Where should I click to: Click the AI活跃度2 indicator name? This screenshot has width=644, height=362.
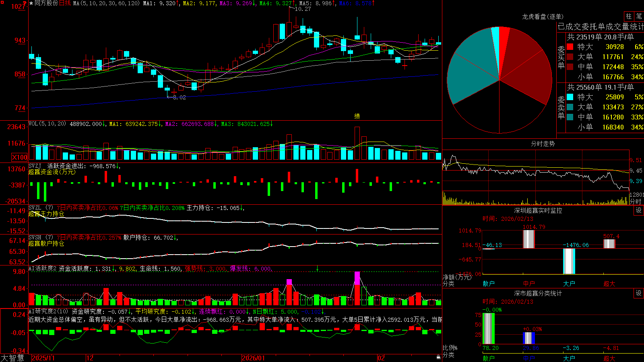click(x=43, y=269)
